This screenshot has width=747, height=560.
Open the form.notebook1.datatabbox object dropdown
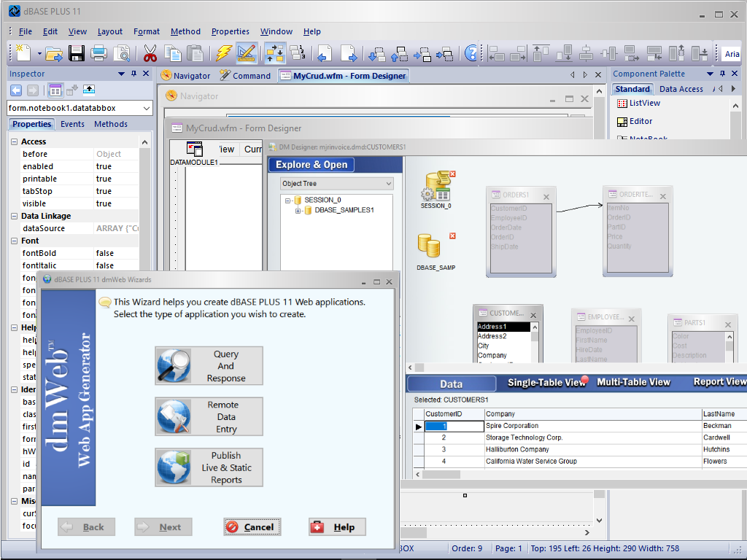pos(146,109)
